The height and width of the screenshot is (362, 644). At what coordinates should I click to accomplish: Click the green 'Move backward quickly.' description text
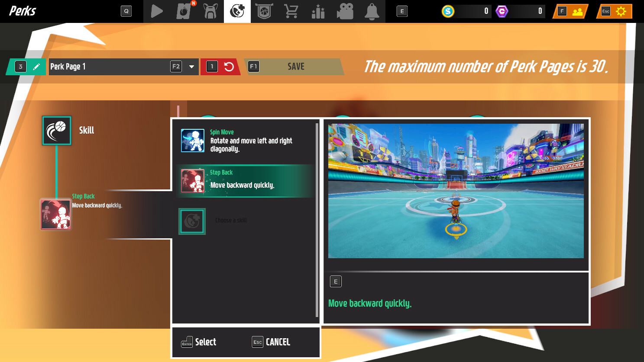pos(370,304)
